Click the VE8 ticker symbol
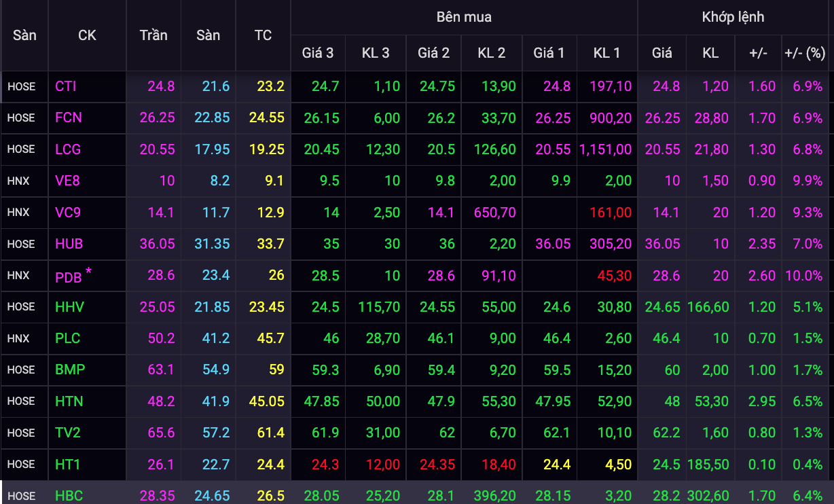834x504 pixels. [x=68, y=181]
